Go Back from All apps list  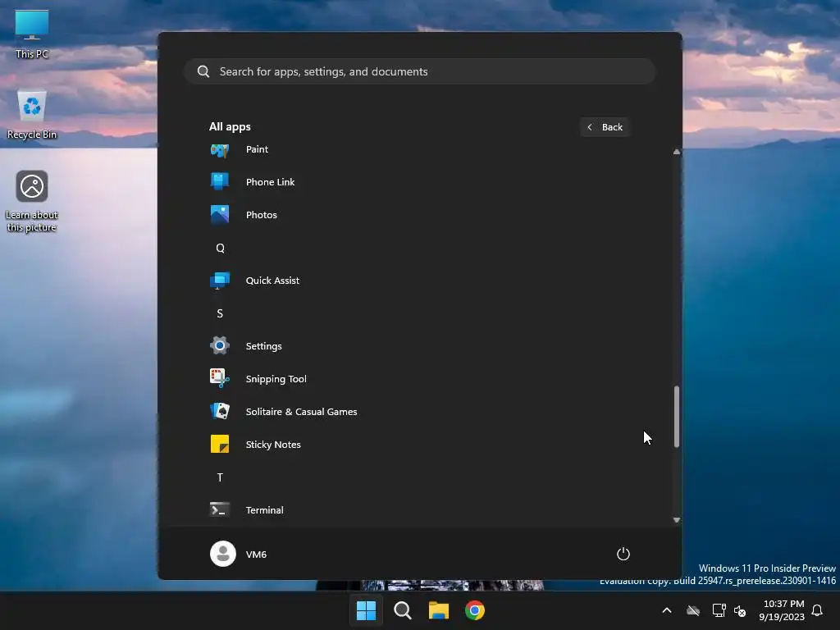click(605, 127)
